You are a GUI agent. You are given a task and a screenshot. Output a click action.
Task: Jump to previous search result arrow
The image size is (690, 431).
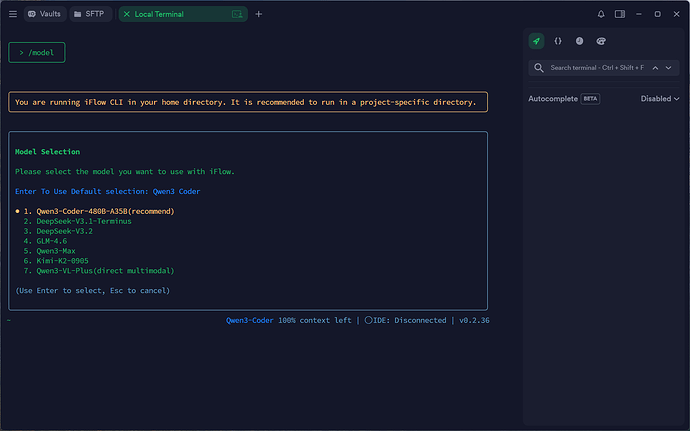pyautogui.click(x=655, y=68)
